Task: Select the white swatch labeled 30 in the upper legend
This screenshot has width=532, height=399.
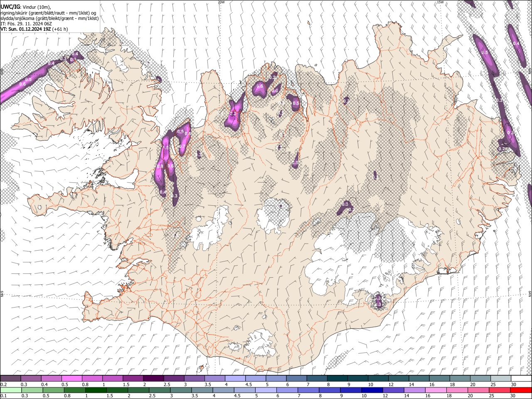Action: pyautogui.click(x=521, y=379)
